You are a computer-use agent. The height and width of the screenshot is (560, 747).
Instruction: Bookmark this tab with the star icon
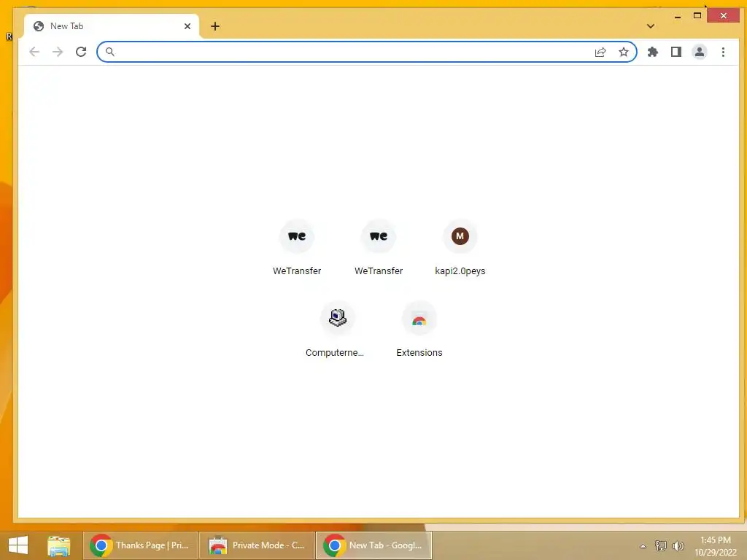[624, 52]
